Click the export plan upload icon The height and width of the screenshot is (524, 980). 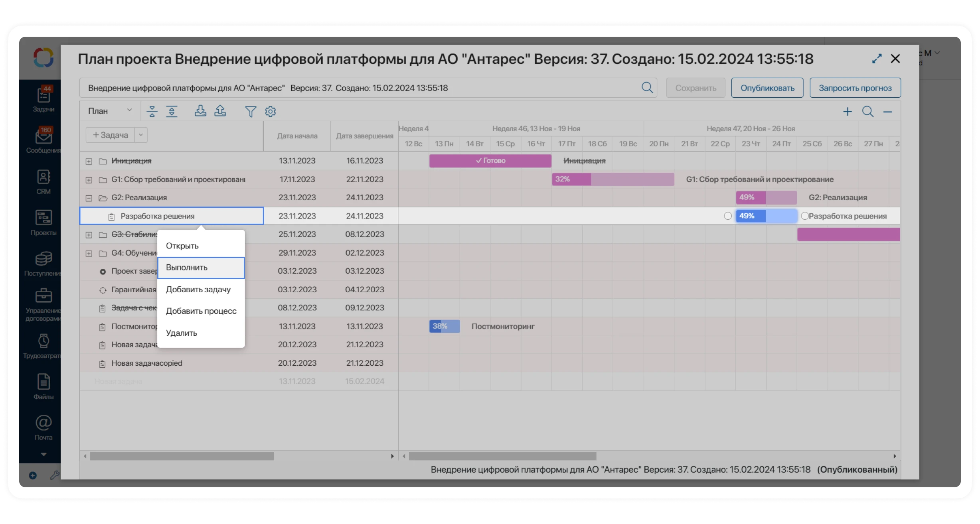[220, 111]
